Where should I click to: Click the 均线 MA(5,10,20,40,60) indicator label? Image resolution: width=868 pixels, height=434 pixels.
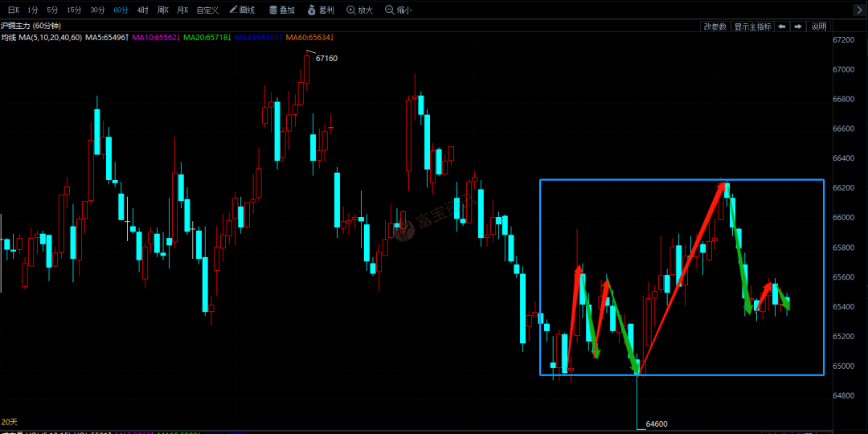(x=42, y=37)
